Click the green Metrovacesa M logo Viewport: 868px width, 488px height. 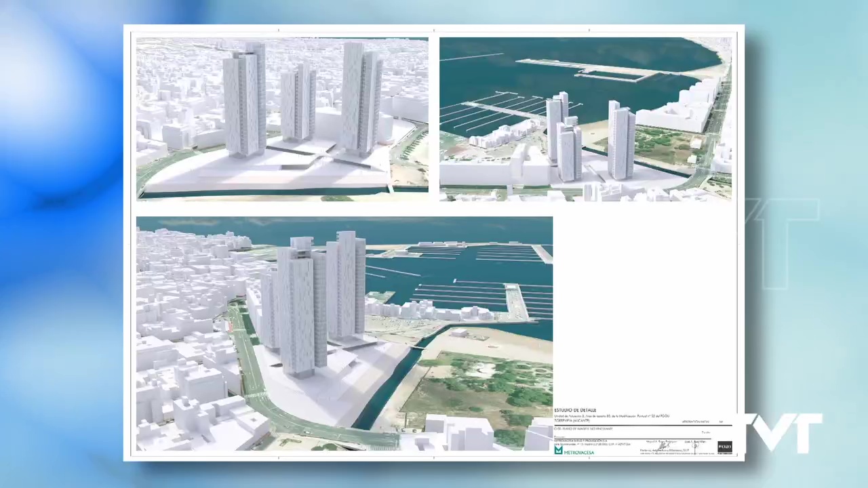click(x=559, y=450)
